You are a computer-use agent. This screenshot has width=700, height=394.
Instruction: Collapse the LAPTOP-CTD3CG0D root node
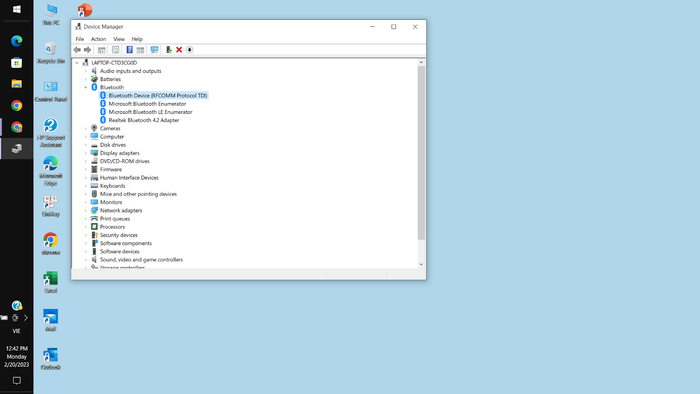pyautogui.click(x=77, y=63)
